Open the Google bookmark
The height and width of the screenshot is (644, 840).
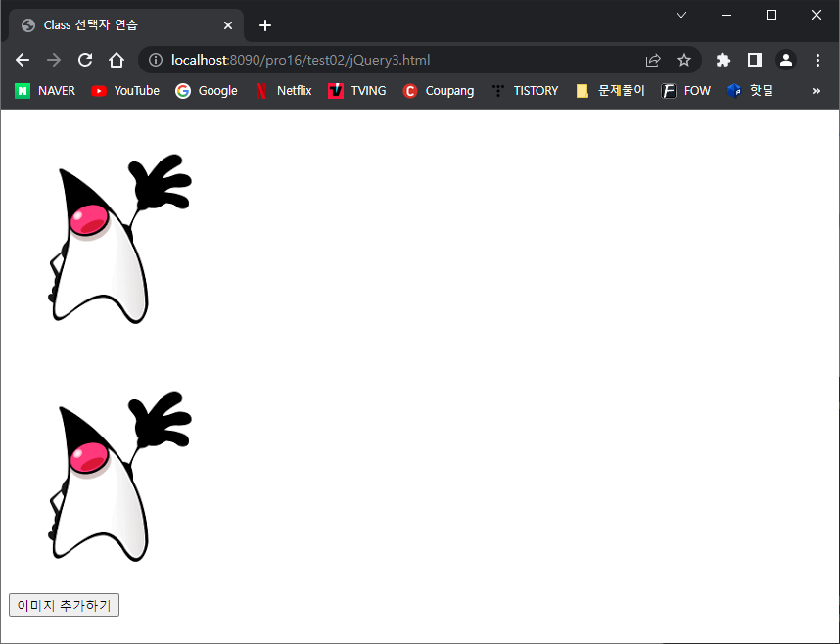(x=207, y=91)
